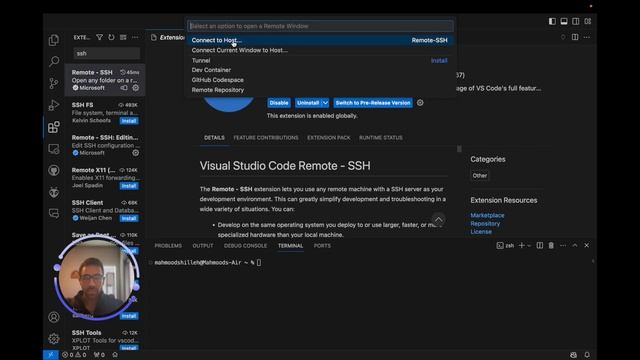Customize layout icon in title bar
The image size is (640, 360).
tap(588, 21)
